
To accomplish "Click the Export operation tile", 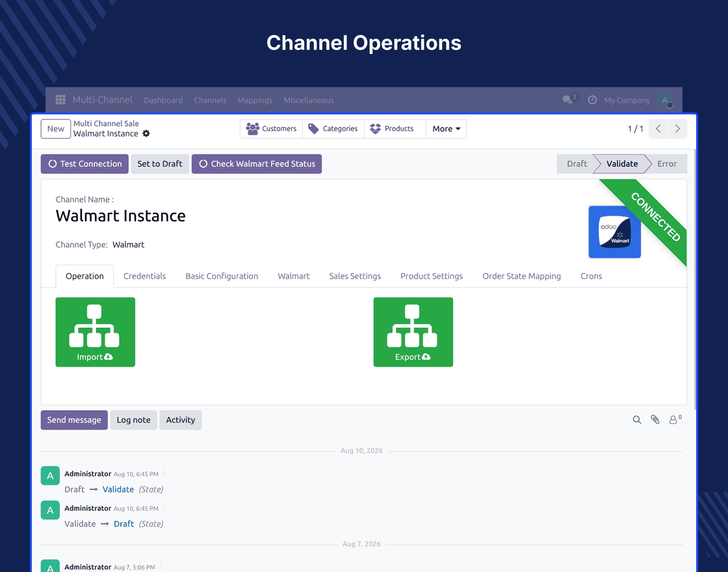I will [413, 332].
